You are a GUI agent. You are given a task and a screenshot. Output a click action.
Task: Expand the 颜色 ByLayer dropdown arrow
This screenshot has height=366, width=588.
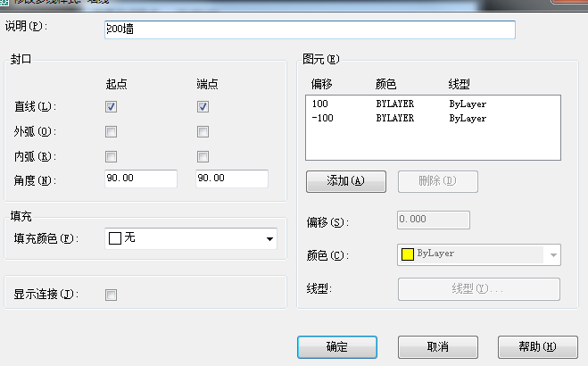(553, 254)
